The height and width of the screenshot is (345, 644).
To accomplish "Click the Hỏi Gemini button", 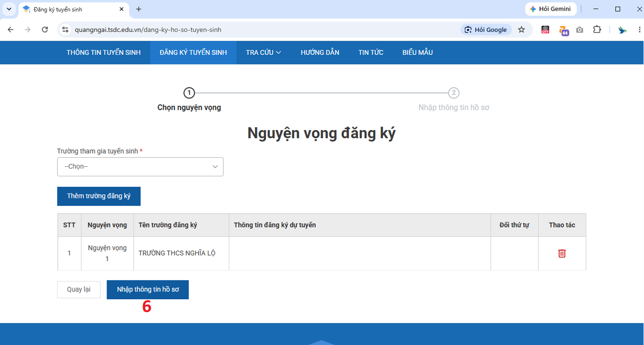I will (551, 9).
